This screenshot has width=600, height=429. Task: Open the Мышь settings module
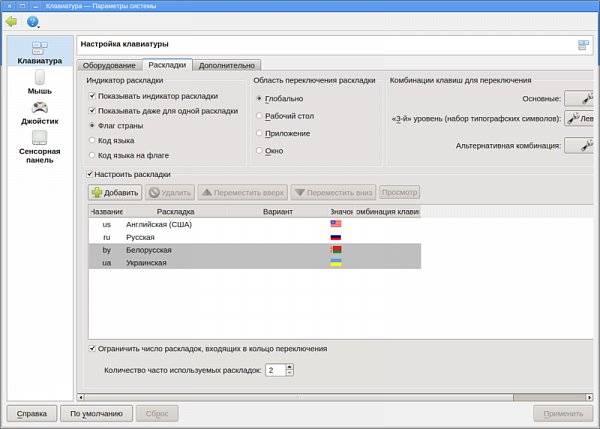click(x=40, y=83)
